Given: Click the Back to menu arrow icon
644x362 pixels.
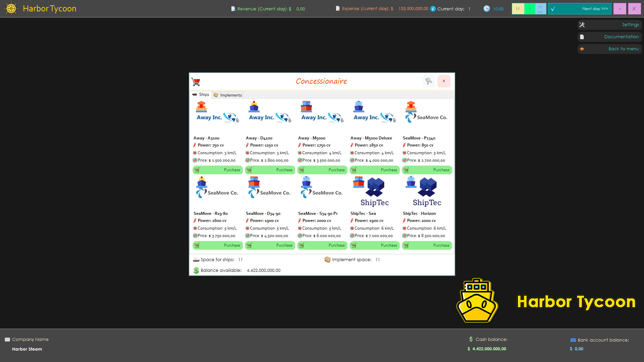Looking at the screenshot, I should (x=582, y=49).
